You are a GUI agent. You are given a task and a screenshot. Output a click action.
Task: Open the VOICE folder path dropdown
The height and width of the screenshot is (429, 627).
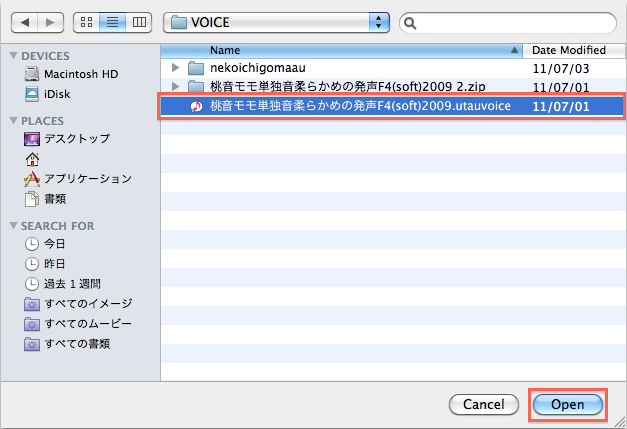click(277, 21)
